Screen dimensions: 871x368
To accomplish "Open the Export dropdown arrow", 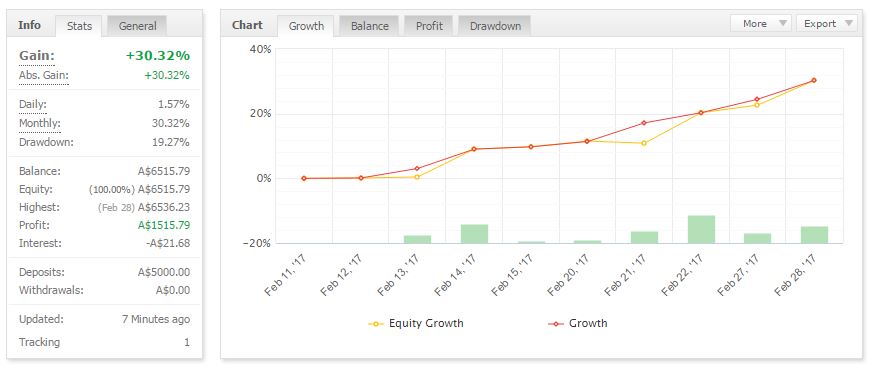I will [x=848, y=24].
